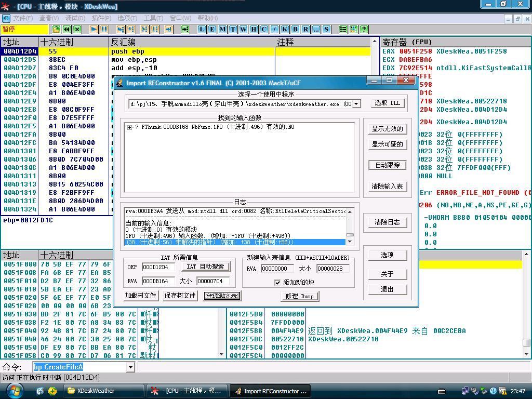Click the 选取 DLL button
The image size is (532, 399).
coord(387,103)
